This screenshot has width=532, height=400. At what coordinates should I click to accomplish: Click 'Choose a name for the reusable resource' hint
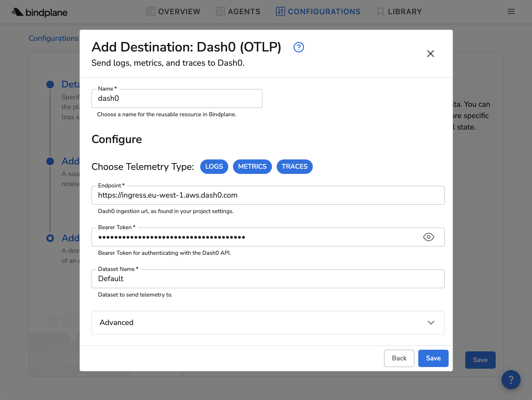(166, 114)
